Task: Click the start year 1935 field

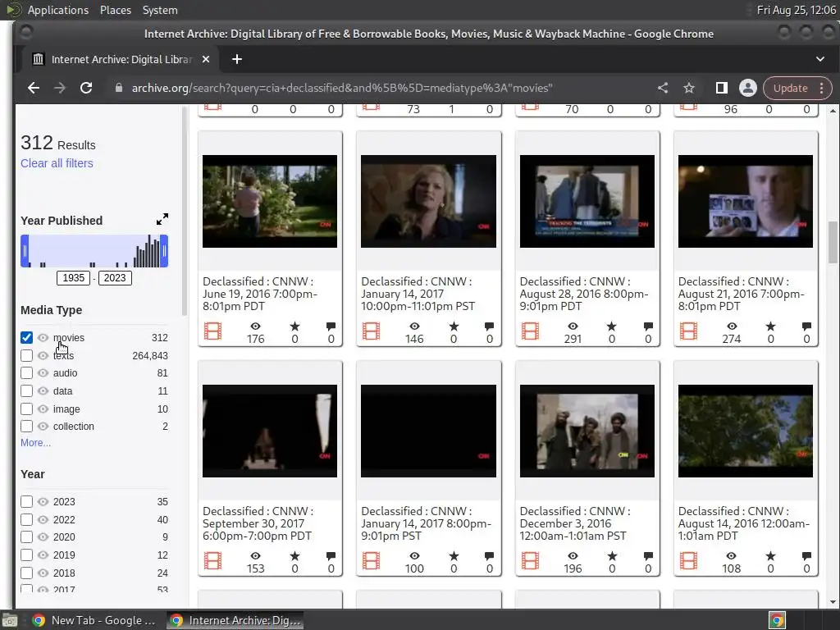Action: pos(73,278)
